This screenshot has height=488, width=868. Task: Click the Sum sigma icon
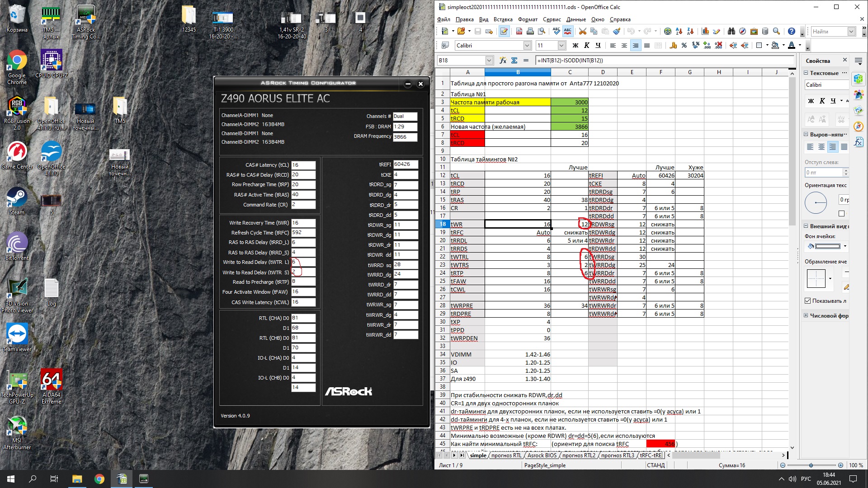click(x=514, y=60)
